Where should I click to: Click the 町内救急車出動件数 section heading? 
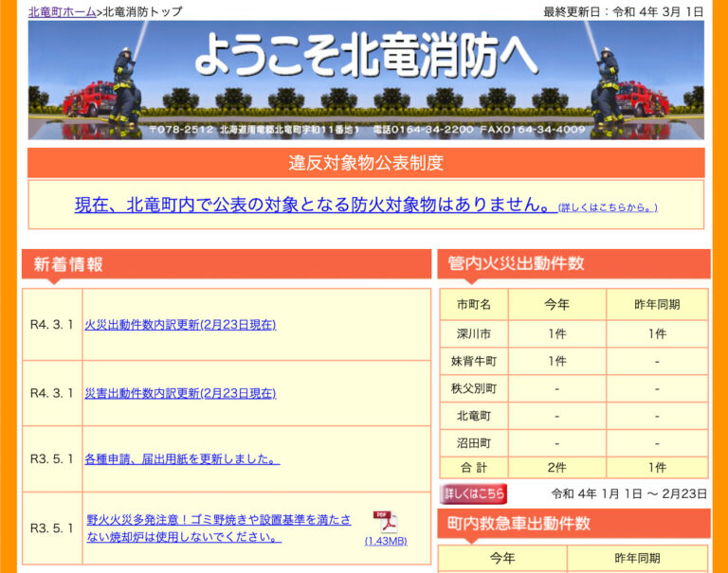click(x=519, y=523)
